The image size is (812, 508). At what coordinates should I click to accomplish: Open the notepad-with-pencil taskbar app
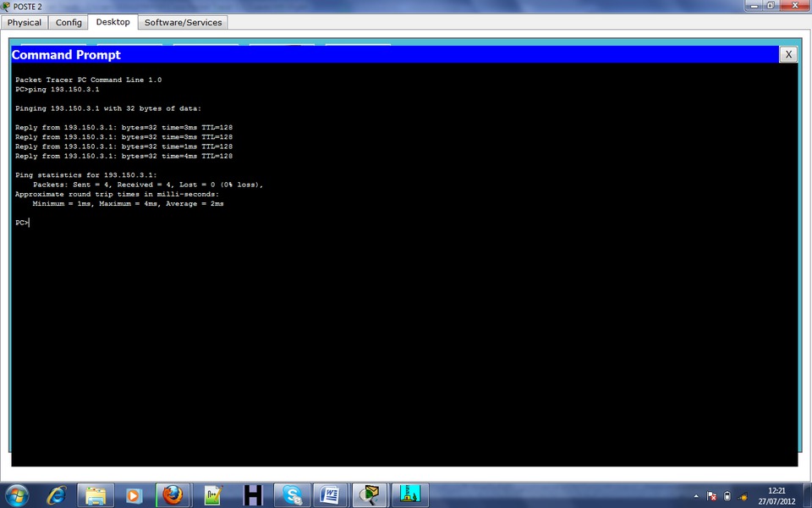(x=213, y=495)
